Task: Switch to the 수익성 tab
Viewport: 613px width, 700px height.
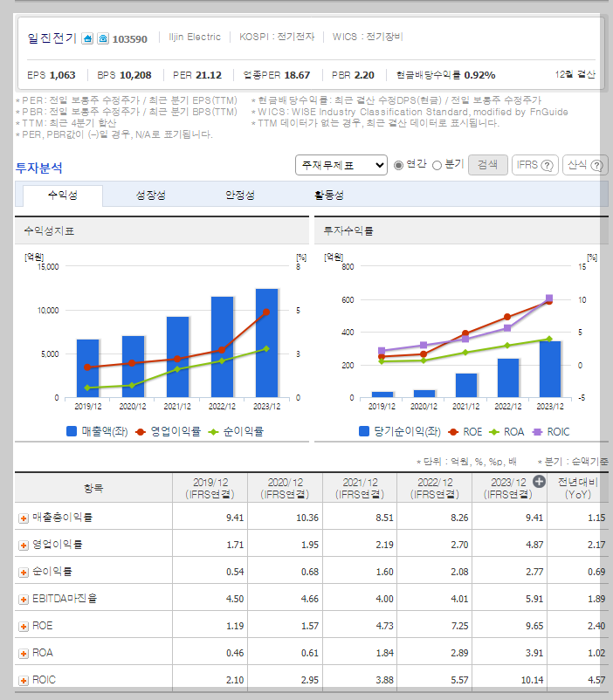Action: point(63,196)
